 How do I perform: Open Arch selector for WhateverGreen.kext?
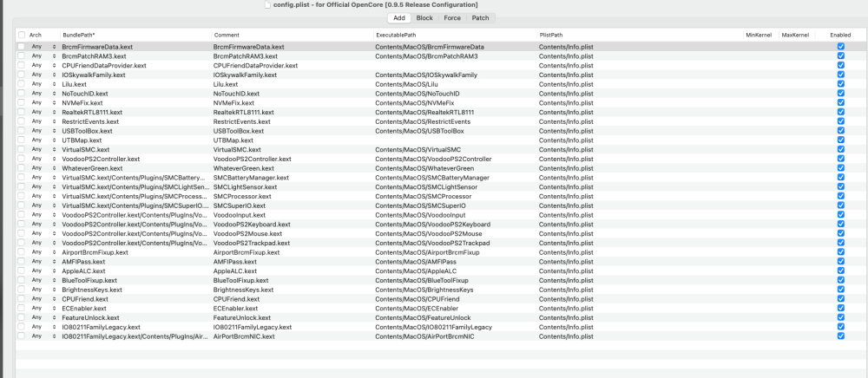[x=43, y=168]
